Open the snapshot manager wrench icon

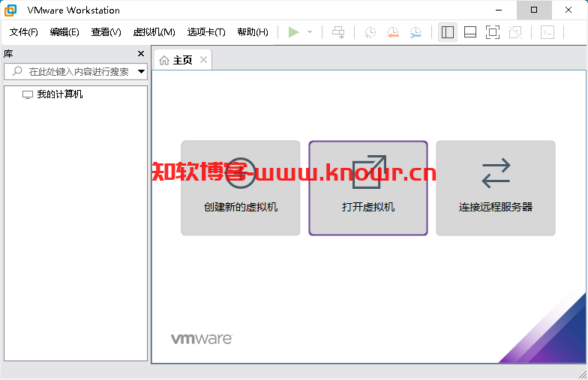415,32
